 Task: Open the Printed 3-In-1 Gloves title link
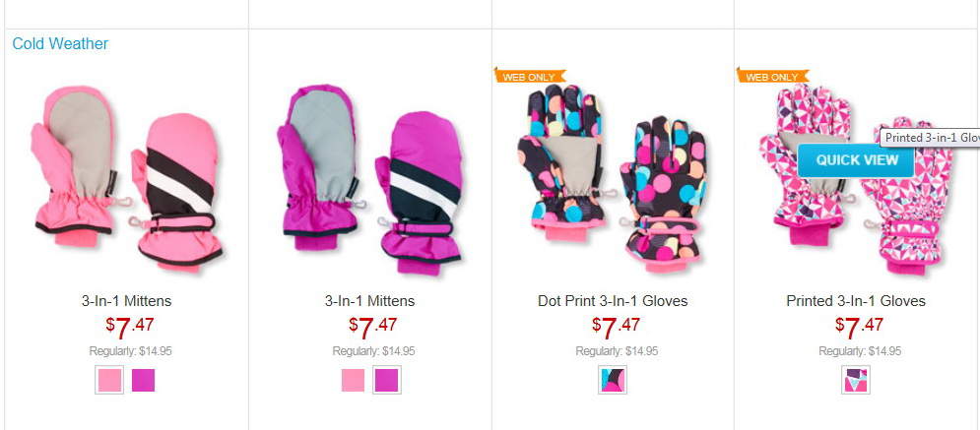(x=856, y=301)
